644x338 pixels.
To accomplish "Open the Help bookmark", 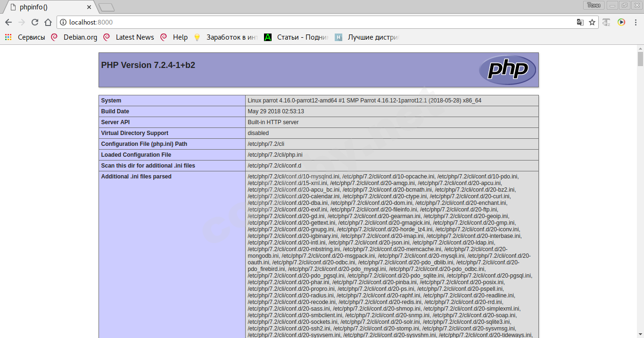I will [x=174, y=37].
